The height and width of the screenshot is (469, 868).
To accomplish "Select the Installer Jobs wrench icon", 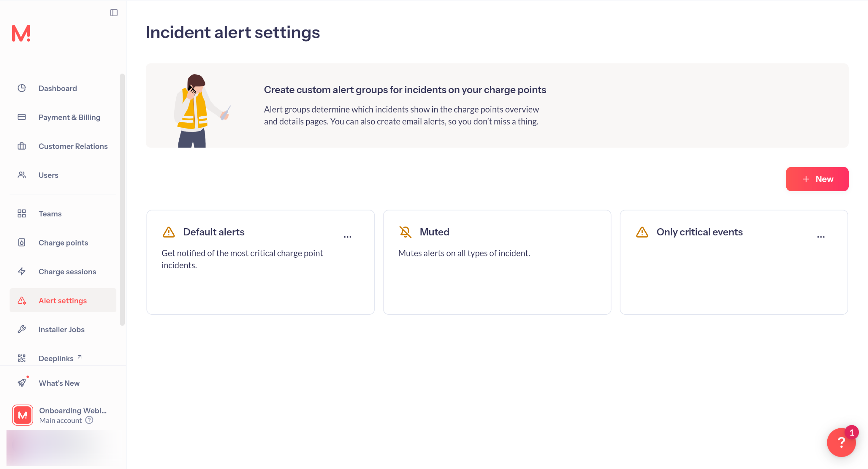I will (x=22, y=329).
